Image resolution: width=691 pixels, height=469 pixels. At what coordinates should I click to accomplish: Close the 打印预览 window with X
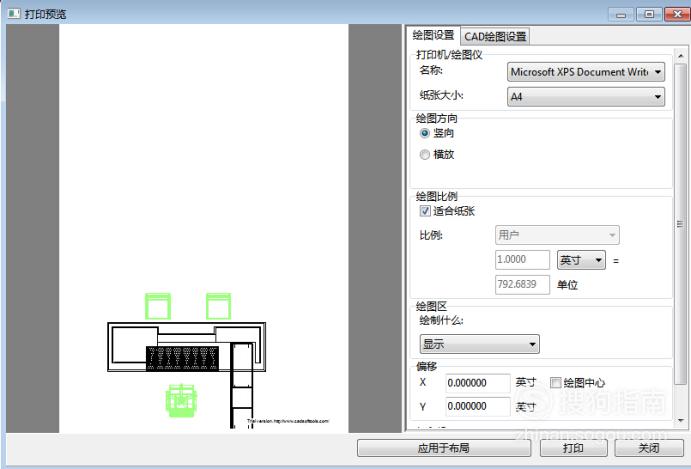tap(677, 15)
